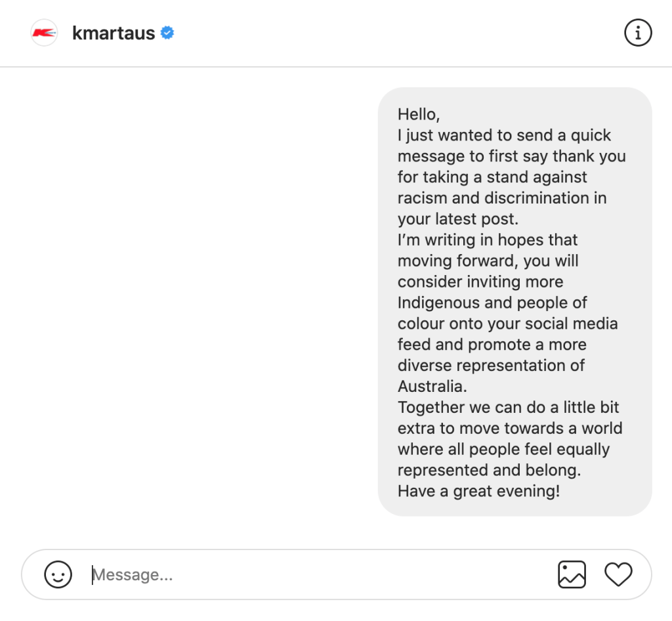Click the add photo image icon
Viewport: 672px width, 621px height.
click(x=572, y=575)
